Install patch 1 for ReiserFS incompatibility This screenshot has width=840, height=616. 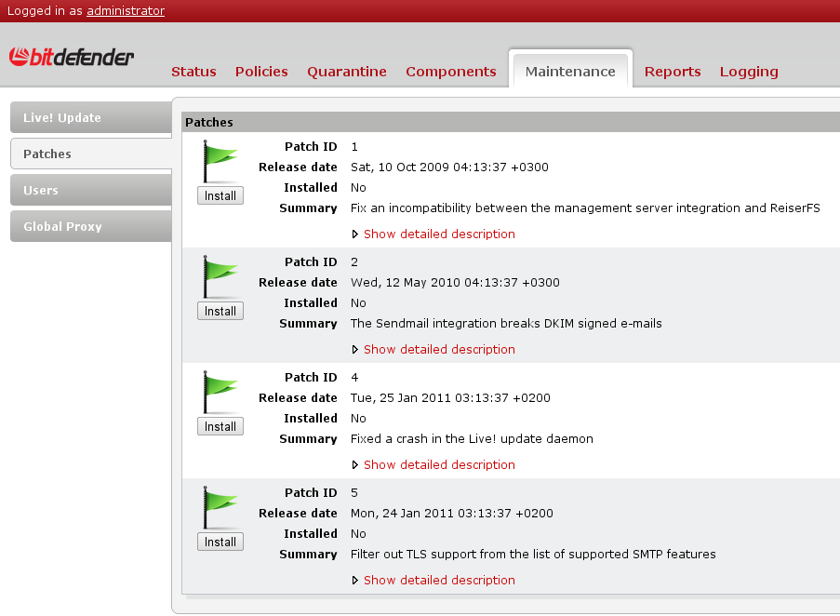coord(220,195)
